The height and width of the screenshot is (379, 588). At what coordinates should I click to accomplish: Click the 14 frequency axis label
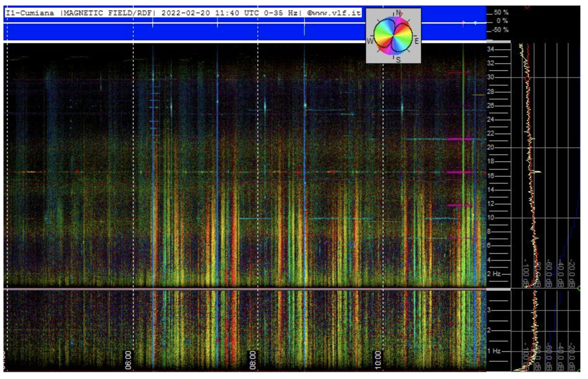pos(491,190)
